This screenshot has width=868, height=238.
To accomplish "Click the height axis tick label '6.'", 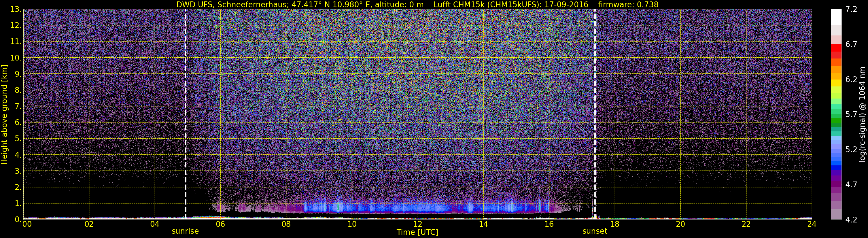I will pyautogui.click(x=18, y=122).
